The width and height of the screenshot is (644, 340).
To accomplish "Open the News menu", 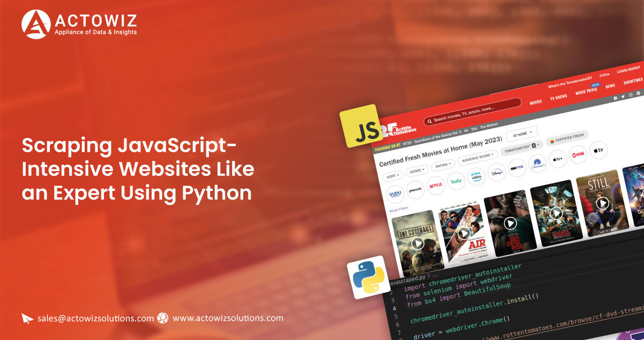I will [x=610, y=86].
